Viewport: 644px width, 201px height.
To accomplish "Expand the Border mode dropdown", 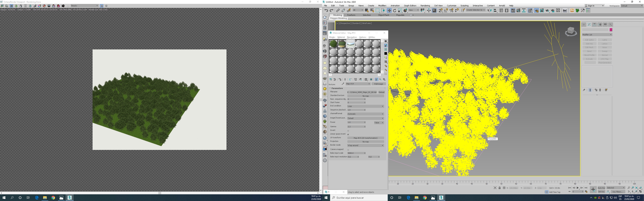I will pos(365,145).
